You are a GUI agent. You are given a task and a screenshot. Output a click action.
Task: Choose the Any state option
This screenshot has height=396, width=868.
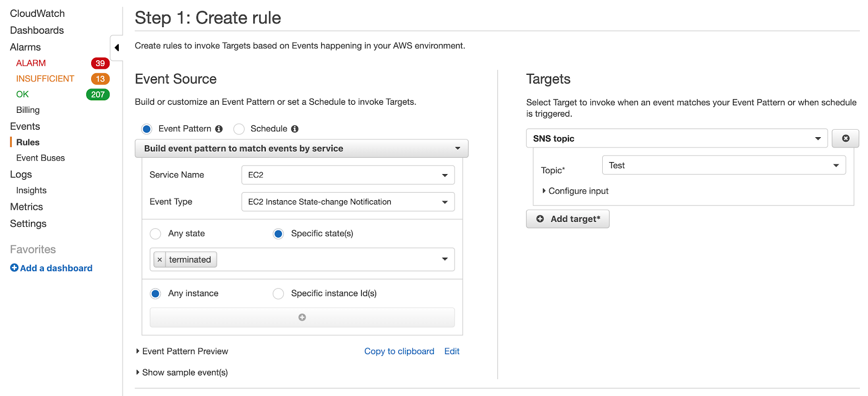pyautogui.click(x=156, y=234)
